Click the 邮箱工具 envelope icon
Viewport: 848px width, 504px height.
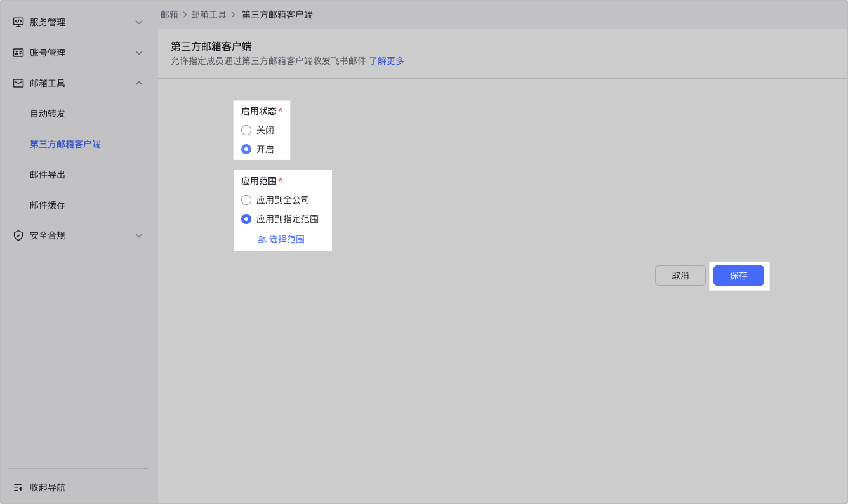(18, 83)
